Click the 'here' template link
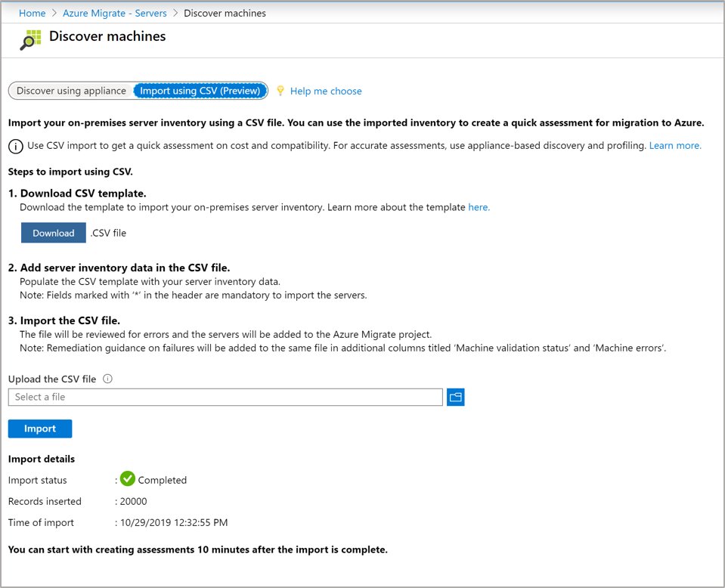This screenshot has height=588, width=725. [x=479, y=207]
